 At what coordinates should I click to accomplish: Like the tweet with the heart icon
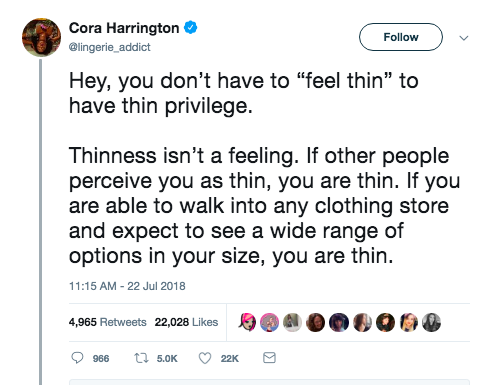tap(205, 358)
